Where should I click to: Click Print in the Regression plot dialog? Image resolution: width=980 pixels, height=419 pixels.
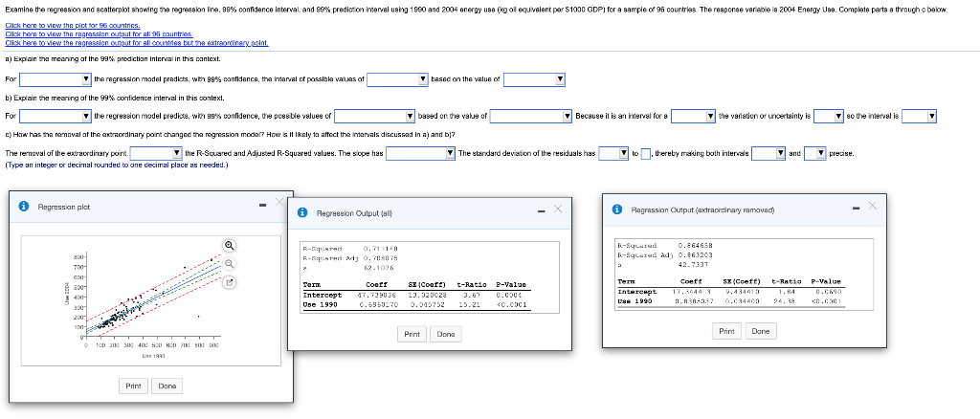pyautogui.click(x=133, y=386)
